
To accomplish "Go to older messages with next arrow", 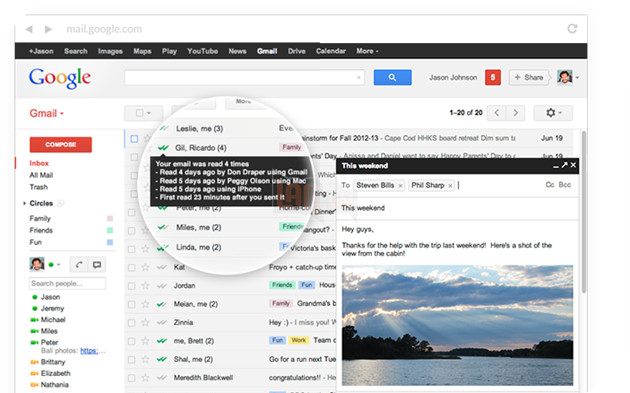I will tap(515, 113).
